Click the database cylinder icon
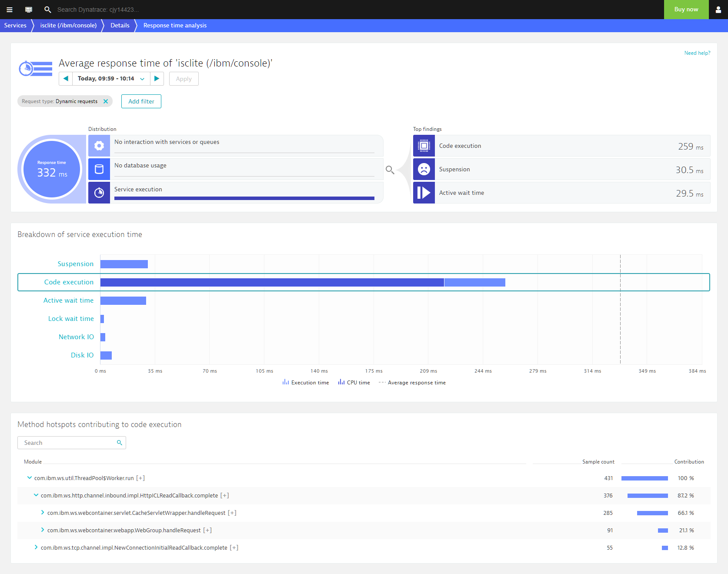Screen dimensions: 728x574 pyautogui.click(x=99, y=169)
